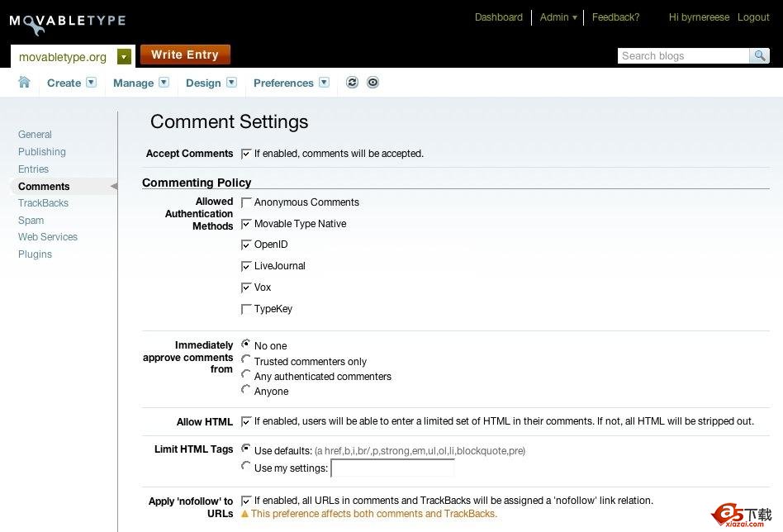The width and height of the screenshot is (783, 532).
Task: Open the movabletype.org blog selector dropdown
Action: pyautogui.click(x=124, y=57)
